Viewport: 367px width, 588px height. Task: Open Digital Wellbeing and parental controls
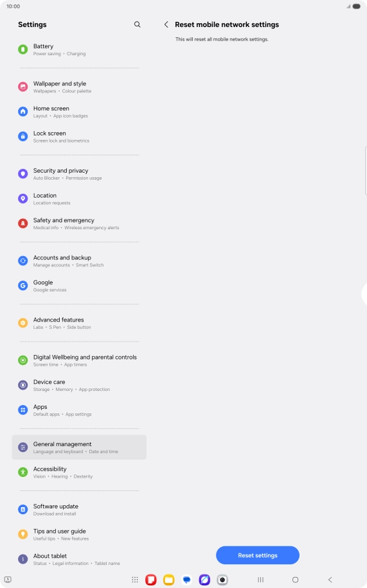79,360
